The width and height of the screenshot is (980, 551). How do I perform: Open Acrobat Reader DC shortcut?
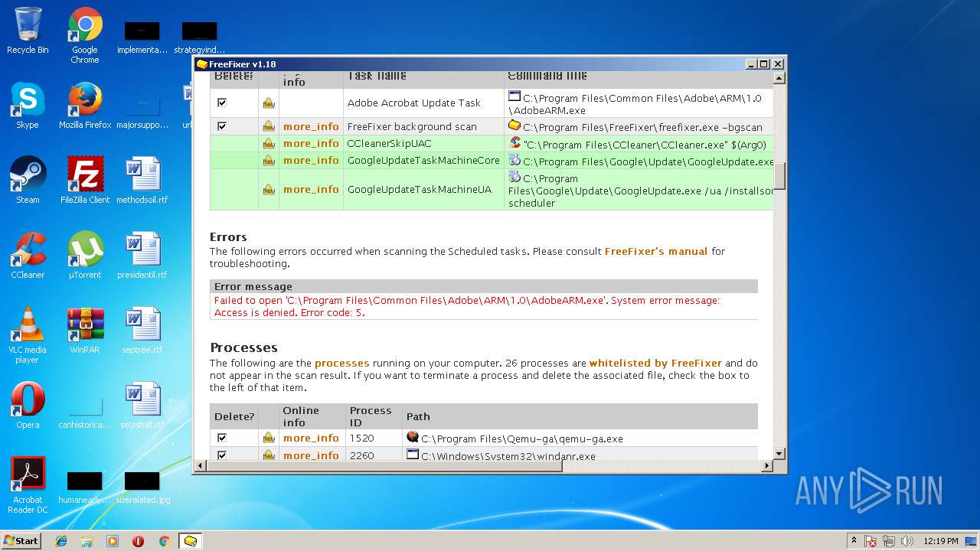pyautogui.click(x=28, y=485)
